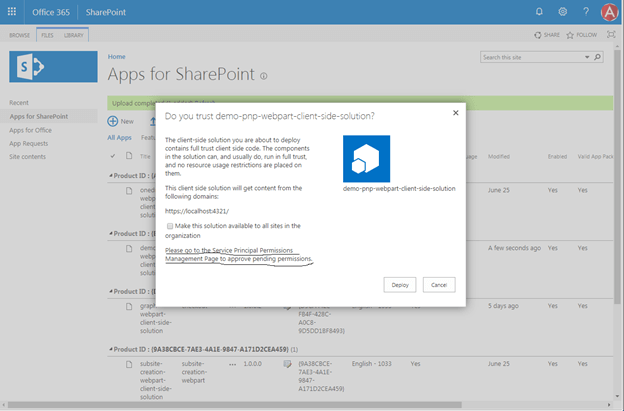The height and width of the screenshot is (411, 624).
Task: Sort by Title column header
Action: (145, 156)
